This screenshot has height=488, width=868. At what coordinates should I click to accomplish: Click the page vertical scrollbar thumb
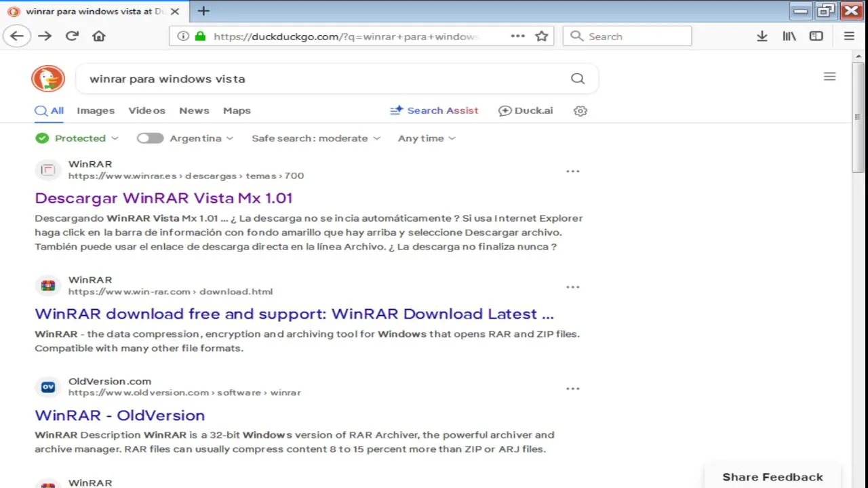click(x=859, y=119)
